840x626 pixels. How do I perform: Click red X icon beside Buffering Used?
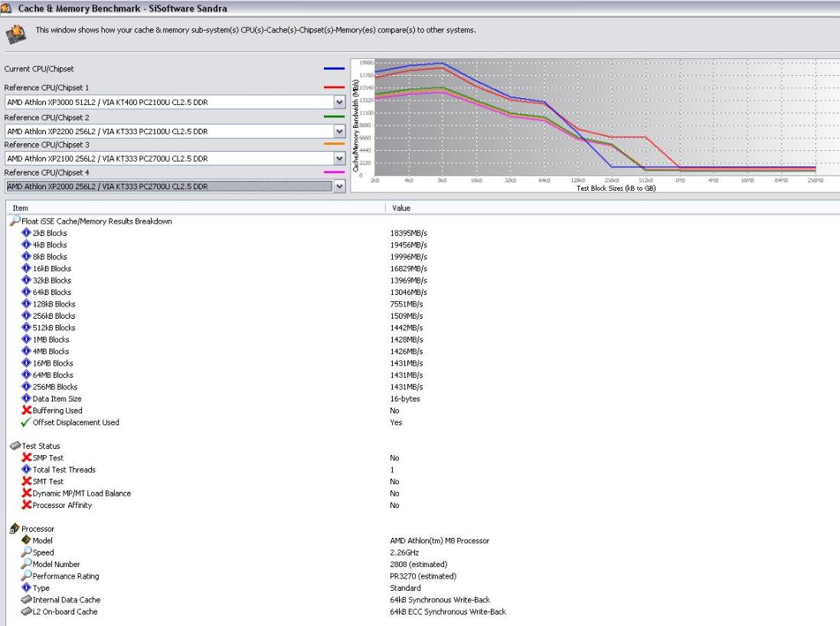[x=26, y=410]
